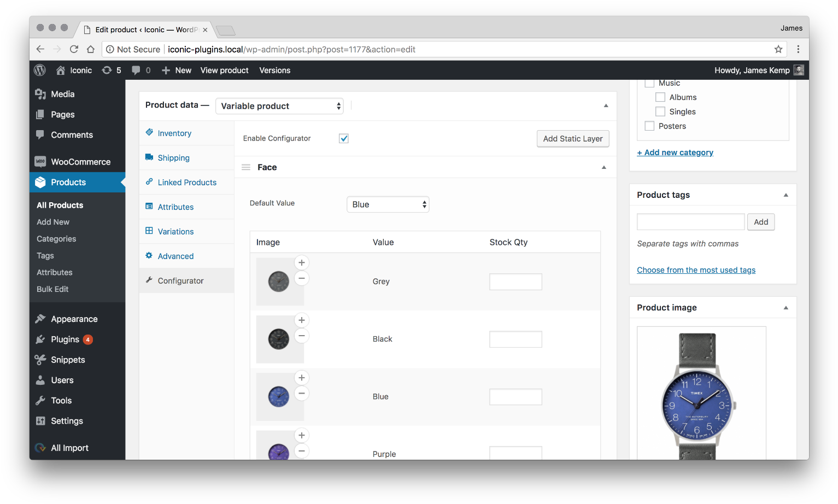Image resolution: width=838 pixels, height=504 pixels.
Task: Bookmark page with the star icon
Action: click(x=778, y=49)
